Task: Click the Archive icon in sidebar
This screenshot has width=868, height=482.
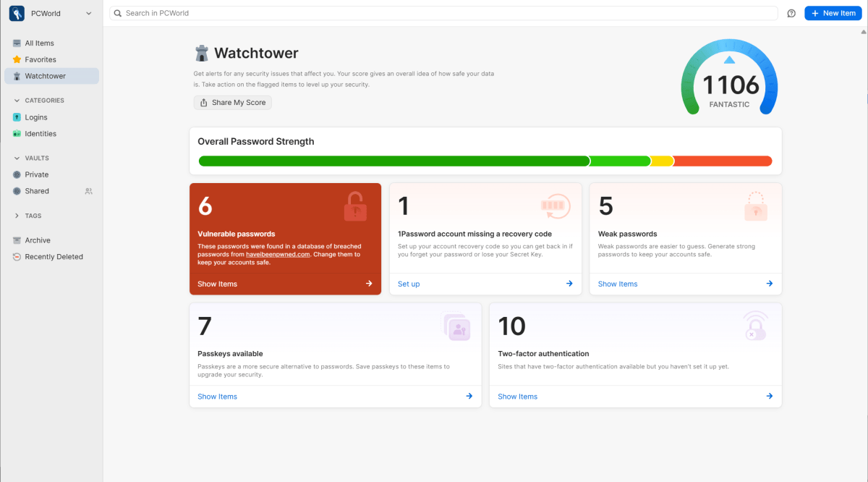Action: [17, 240]
